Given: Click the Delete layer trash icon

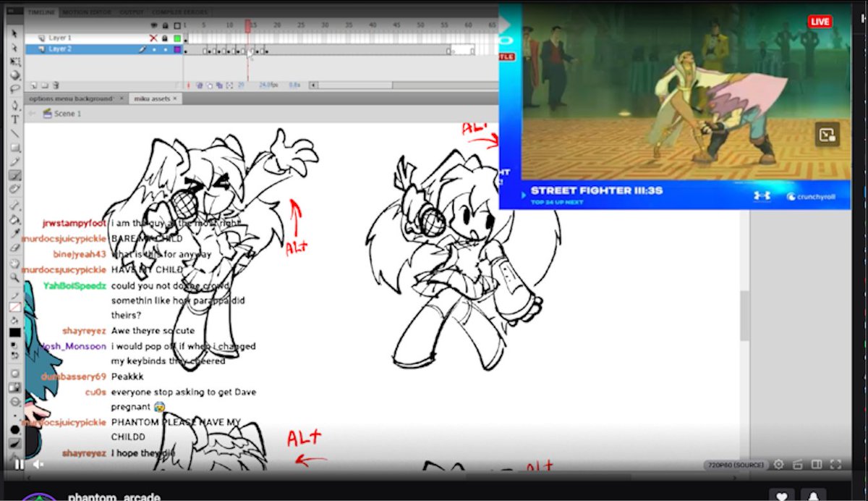Looking at the screenshot, I should click(x=56, y=85).
